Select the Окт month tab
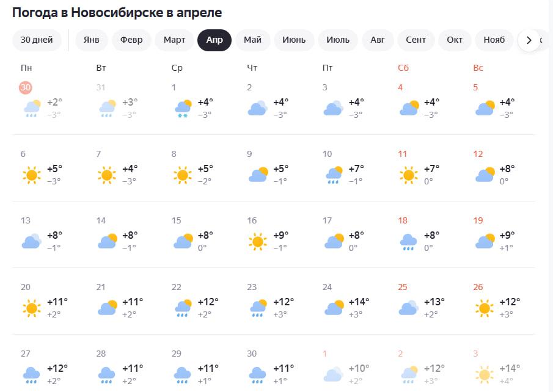 point(455,40)
